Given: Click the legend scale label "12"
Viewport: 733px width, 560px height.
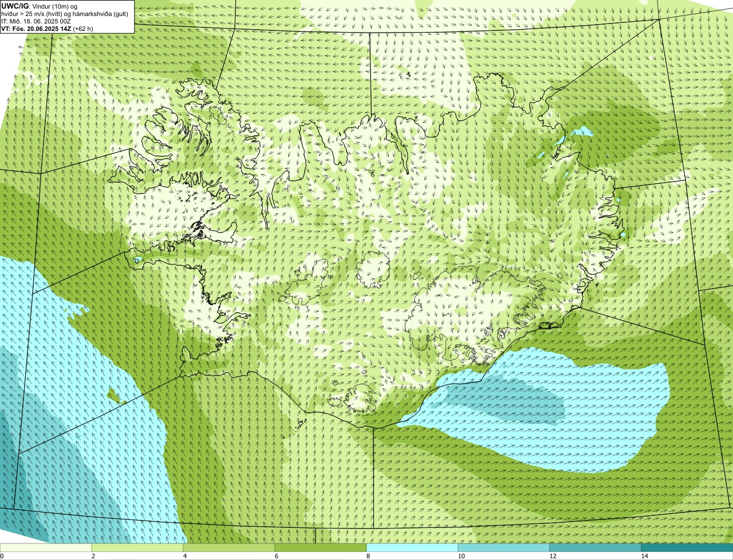Looking at the screenshot, I should click(x=553, y=556).
